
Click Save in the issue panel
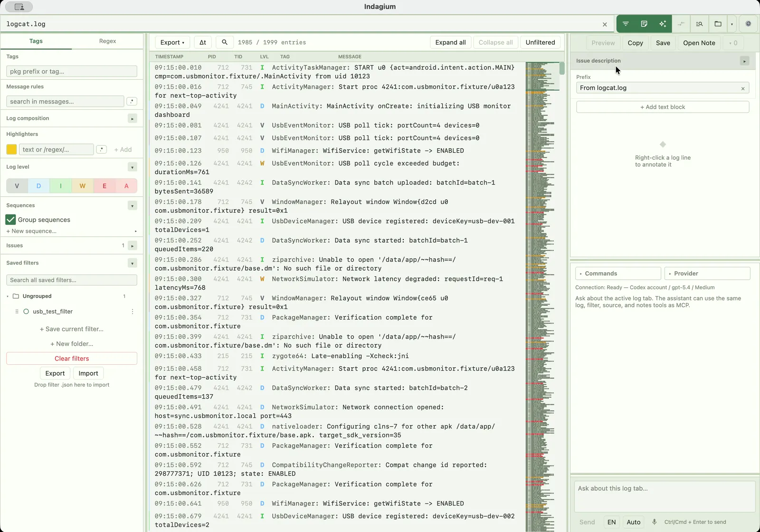coord(663,43)
